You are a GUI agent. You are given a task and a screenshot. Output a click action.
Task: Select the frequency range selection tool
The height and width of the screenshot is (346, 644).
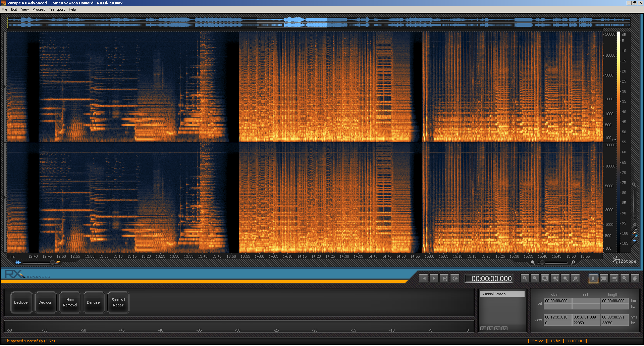[614, 279]
